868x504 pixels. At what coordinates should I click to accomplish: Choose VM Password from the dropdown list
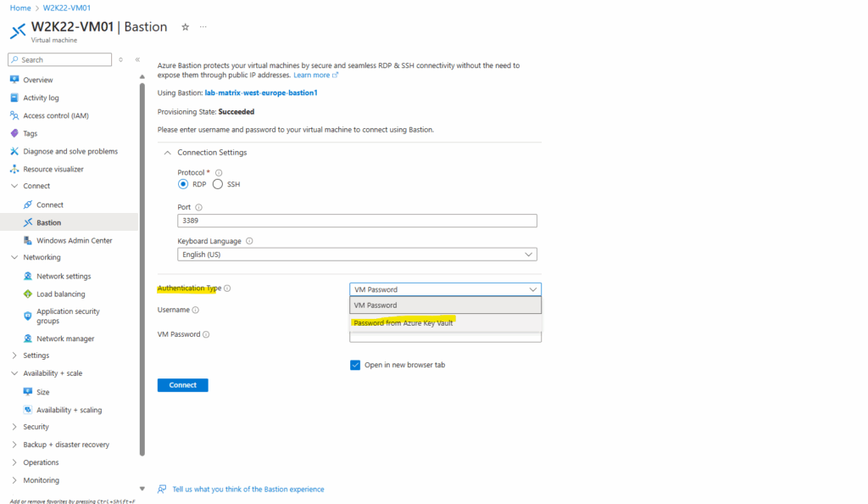click(445, 305)
